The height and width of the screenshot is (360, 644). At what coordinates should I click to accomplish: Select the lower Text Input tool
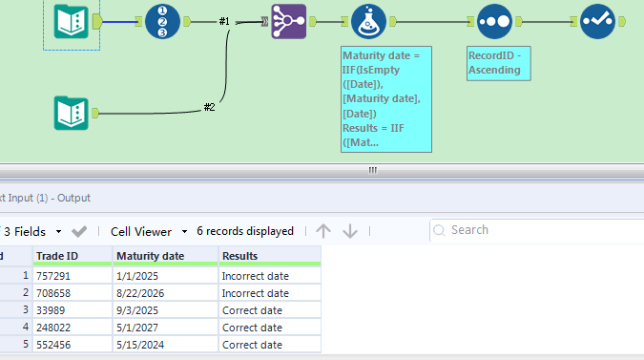click(71, 113)
